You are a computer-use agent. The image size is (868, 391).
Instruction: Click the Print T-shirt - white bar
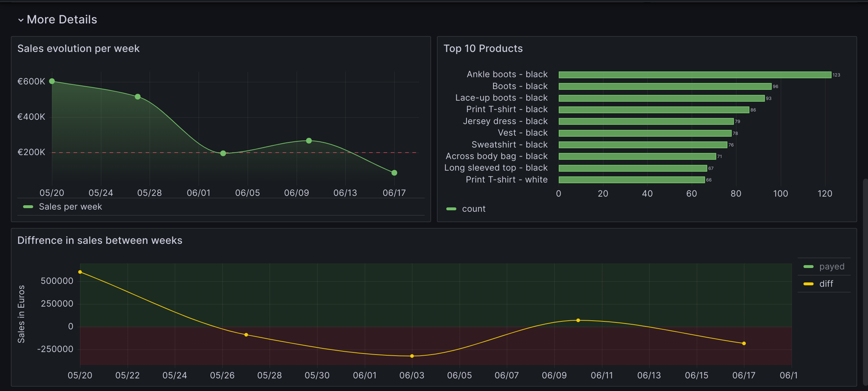[632, 180]
